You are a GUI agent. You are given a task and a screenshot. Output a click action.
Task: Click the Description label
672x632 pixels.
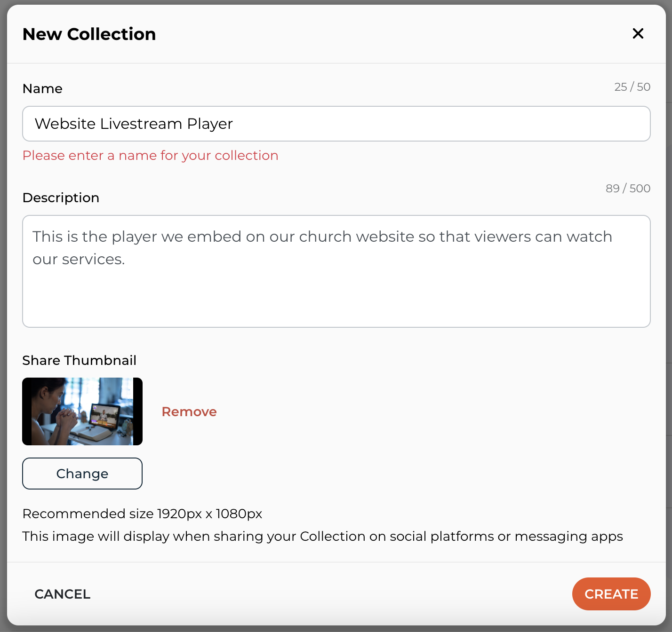[x=61, y=197]
